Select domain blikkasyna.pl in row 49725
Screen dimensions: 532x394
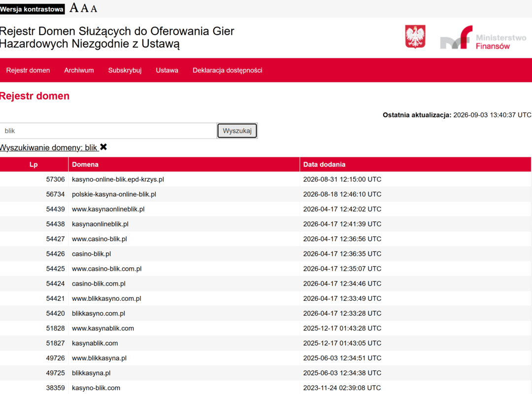[x=91, y=373]
